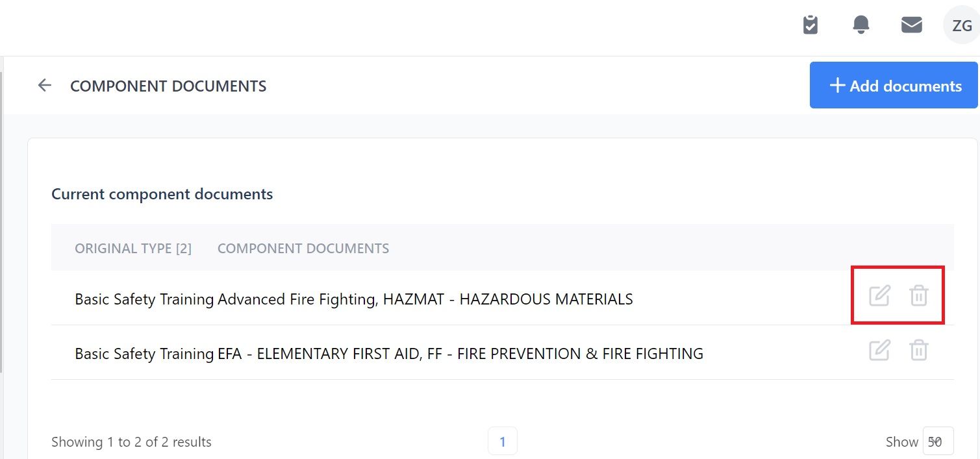Open the notifications bell
This screenshot has width=980, height=459.
pos(861,25)
